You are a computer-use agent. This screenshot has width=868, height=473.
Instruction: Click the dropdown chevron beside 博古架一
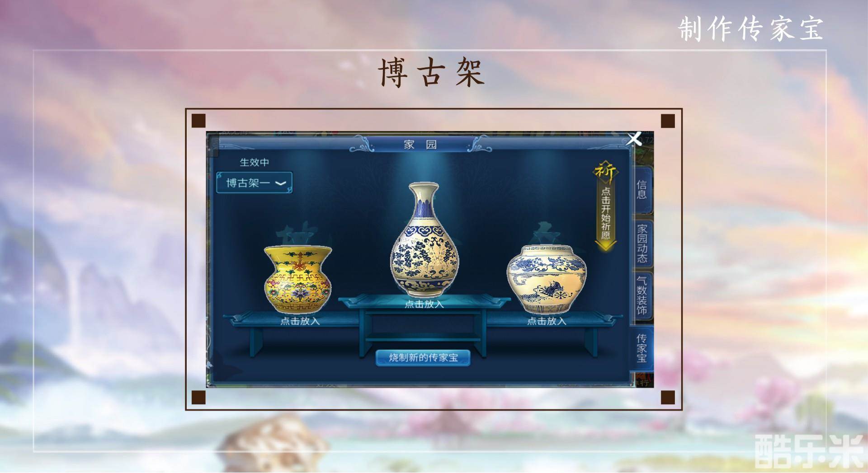point(281,183)
